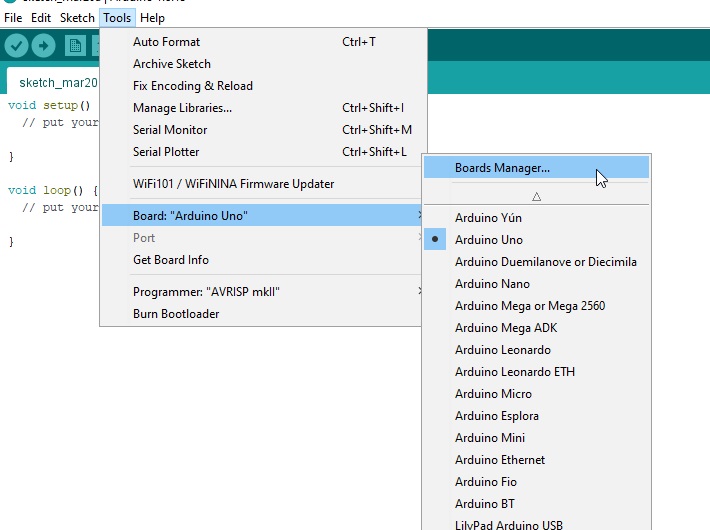Select the Arduino Yún board
This screenshot has height=530, width=710.
click(x=537, y=217)
